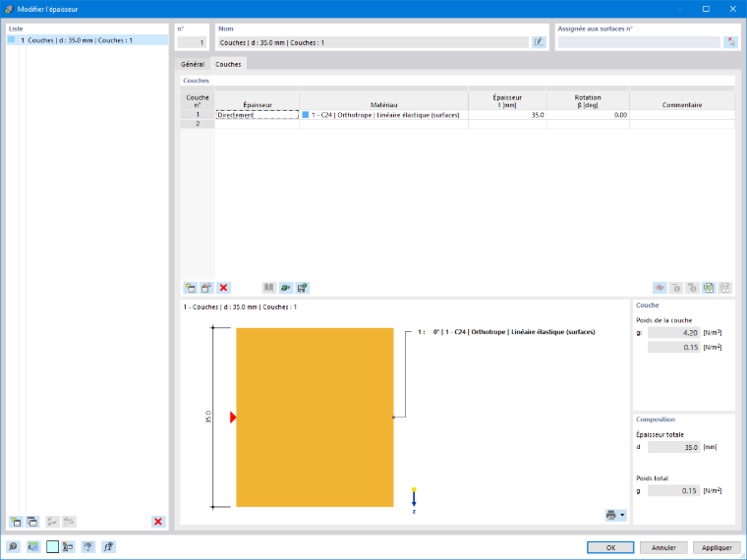
Task: Click the last grey table icon on the right
Action: click(724, 288)
